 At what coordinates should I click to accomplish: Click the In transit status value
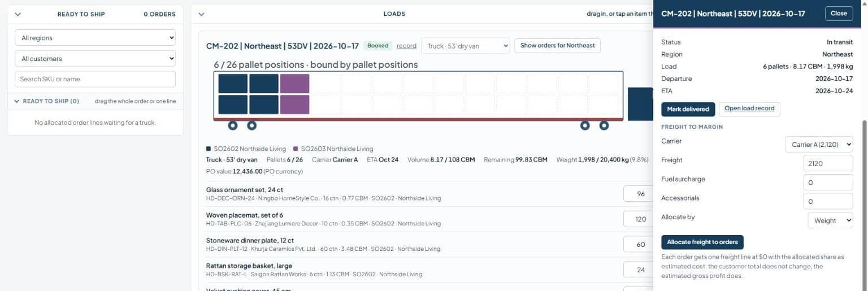tap(840, 42)
